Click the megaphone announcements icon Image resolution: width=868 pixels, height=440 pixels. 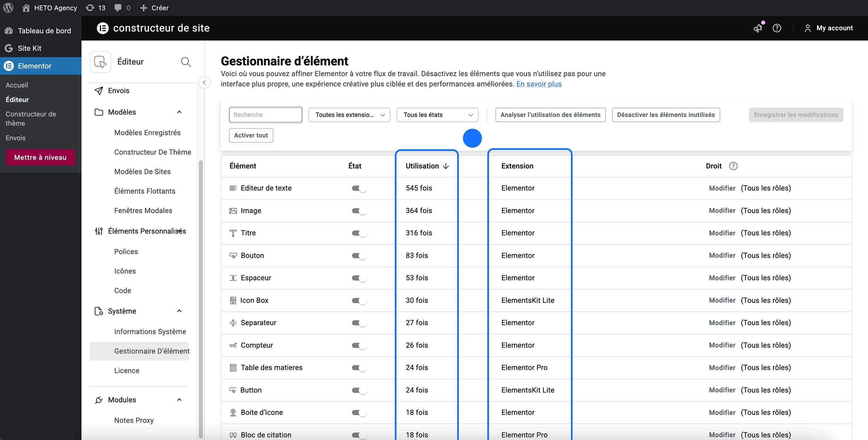pyautogui.click(x=757, y=28)
